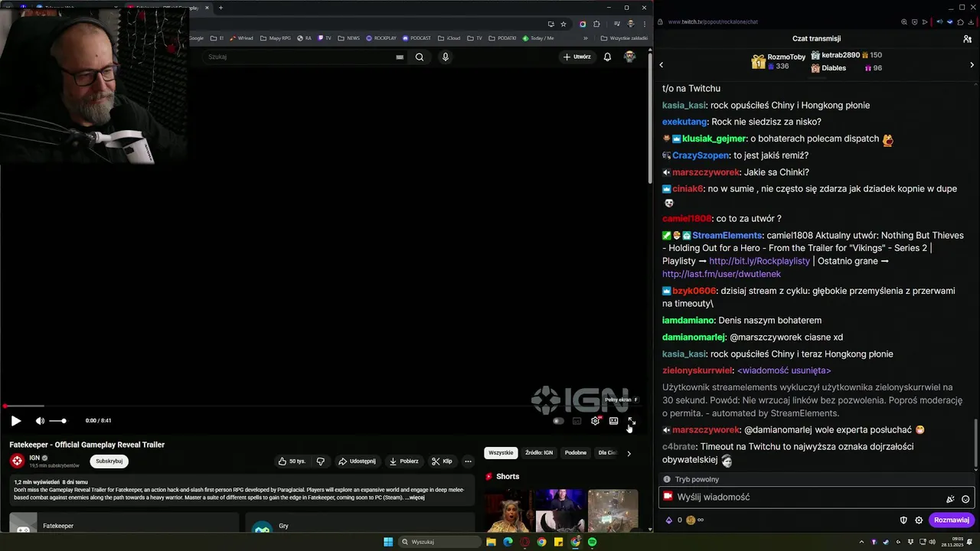The width and height of the screenshot is (980, 551).
Task: Open YouTube notifications bell
Action: click(607, 57)
